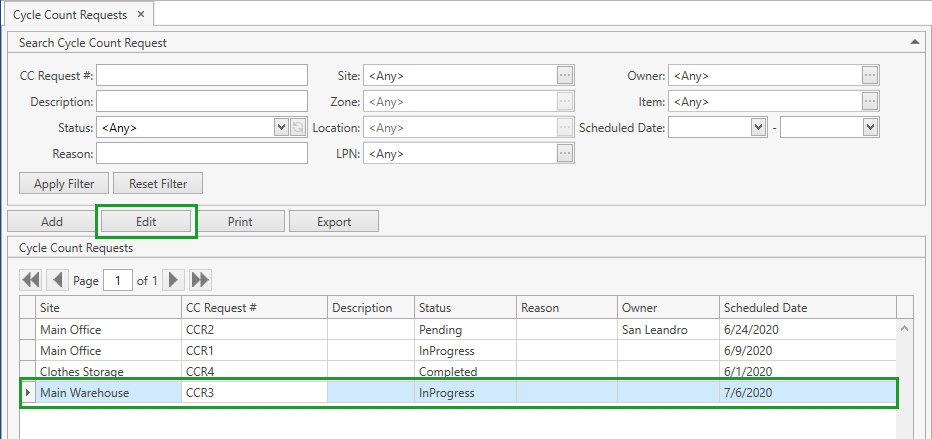The width and height of the screenshot is (932, 439).
Task: Open LPN lookup ellipsis button
Action: tap(565, 154)
